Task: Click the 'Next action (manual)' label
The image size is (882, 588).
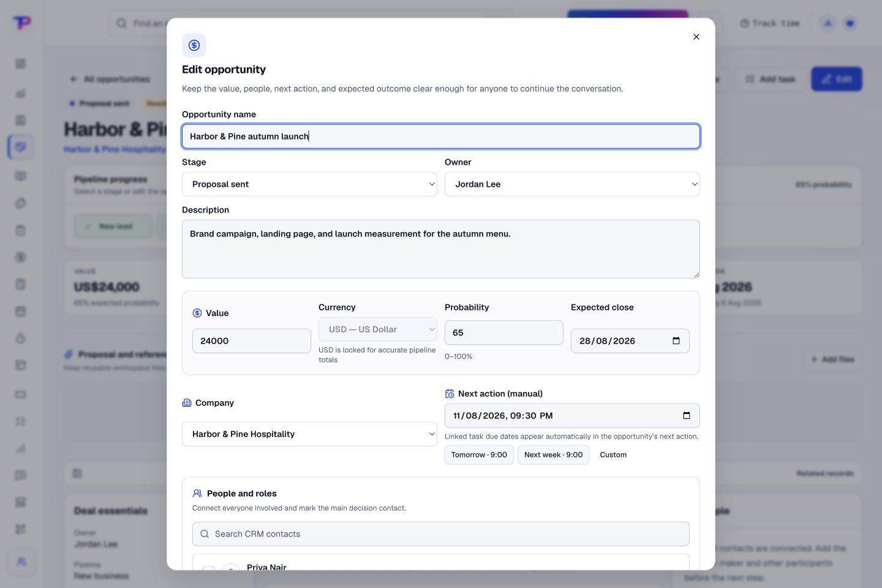Action: (x=500, y=394)
